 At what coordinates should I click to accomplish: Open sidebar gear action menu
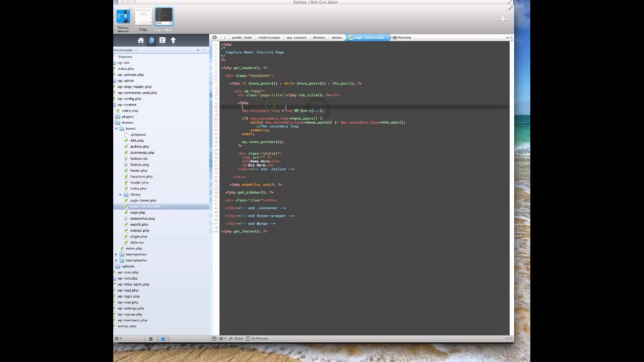tap(118, 339)
